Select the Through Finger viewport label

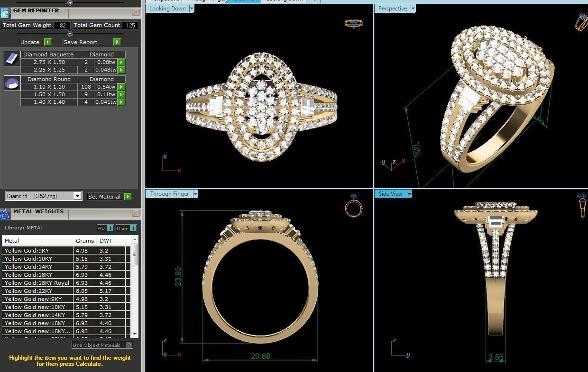[169, 194]
